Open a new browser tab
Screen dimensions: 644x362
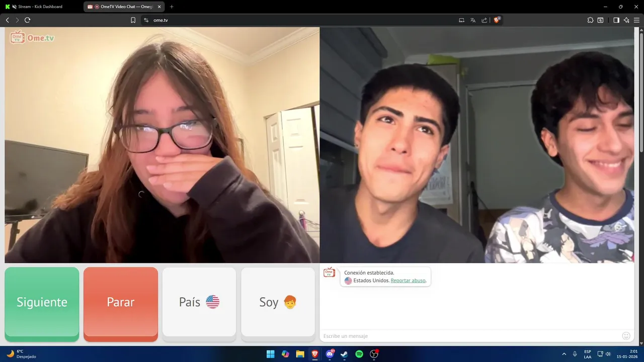[172, 7]
